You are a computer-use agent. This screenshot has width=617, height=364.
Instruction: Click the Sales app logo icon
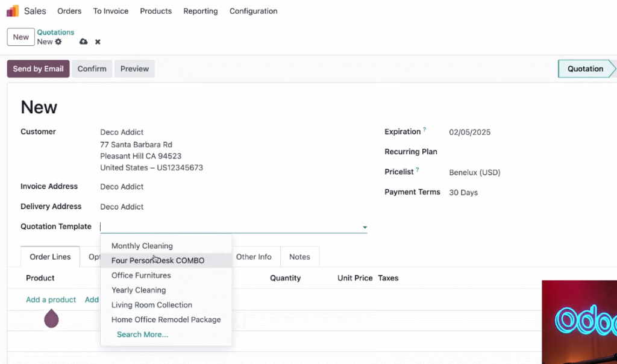[13, 11]
